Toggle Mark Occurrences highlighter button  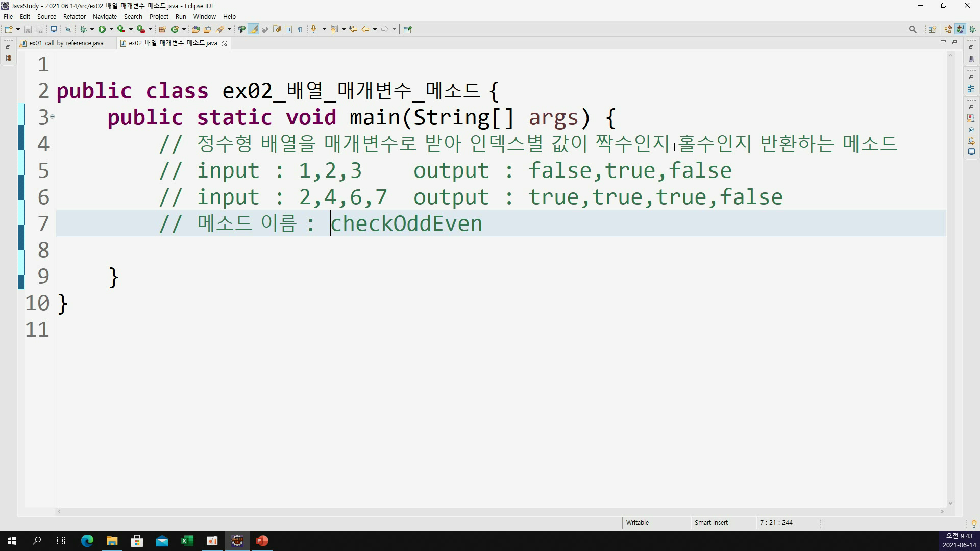[253, 29]
